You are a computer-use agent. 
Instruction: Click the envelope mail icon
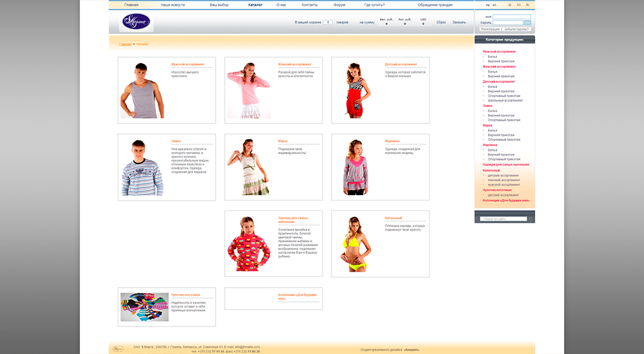518,5
